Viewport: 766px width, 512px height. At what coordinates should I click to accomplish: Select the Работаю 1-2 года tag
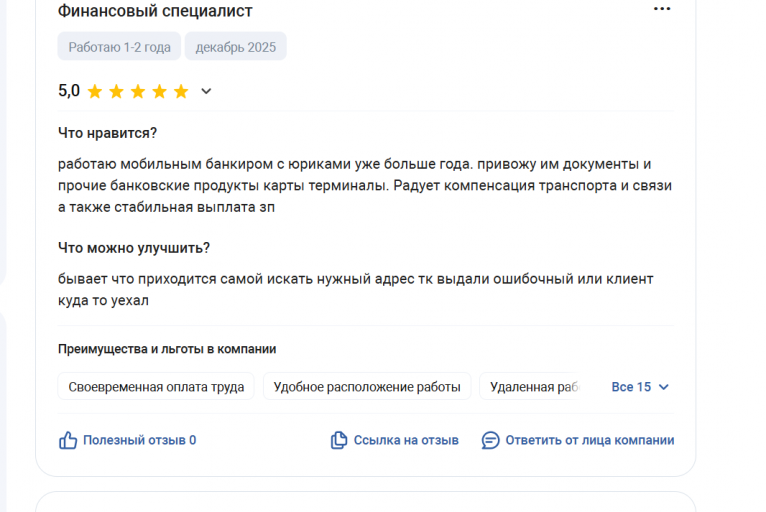(119, 47)
